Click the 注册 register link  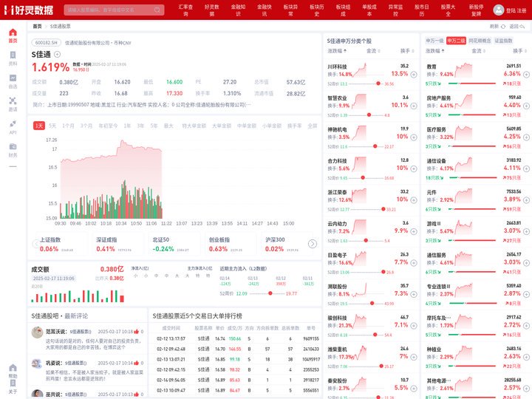click(x=522, y=10)
